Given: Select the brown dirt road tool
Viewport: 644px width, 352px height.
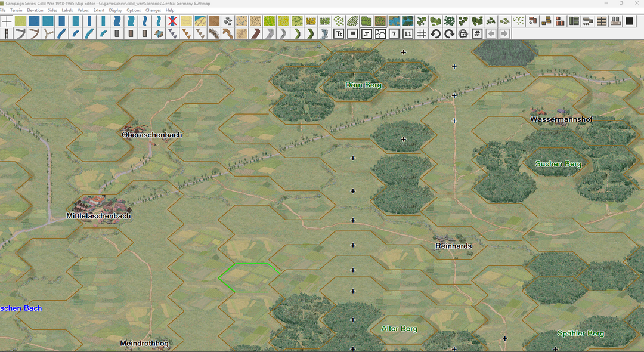Looking at the screenshot, I should tap(34, 33).
